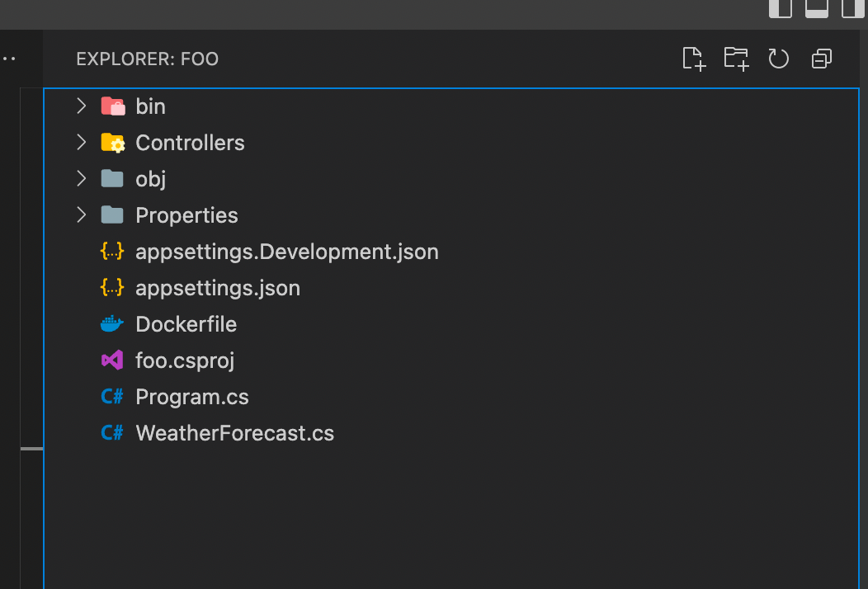Open the appsettings.Development.json file
Image resolution: width=868 pixels, height=589 pixels.
(286, 252)
